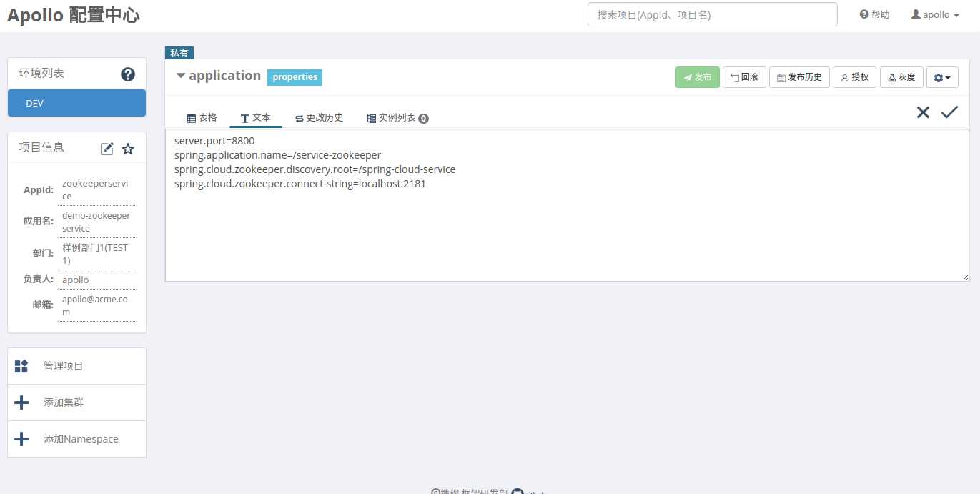Click the 部门 value 样例部门1(TEST1)
The image size is (980, 494).
point(95,255)
